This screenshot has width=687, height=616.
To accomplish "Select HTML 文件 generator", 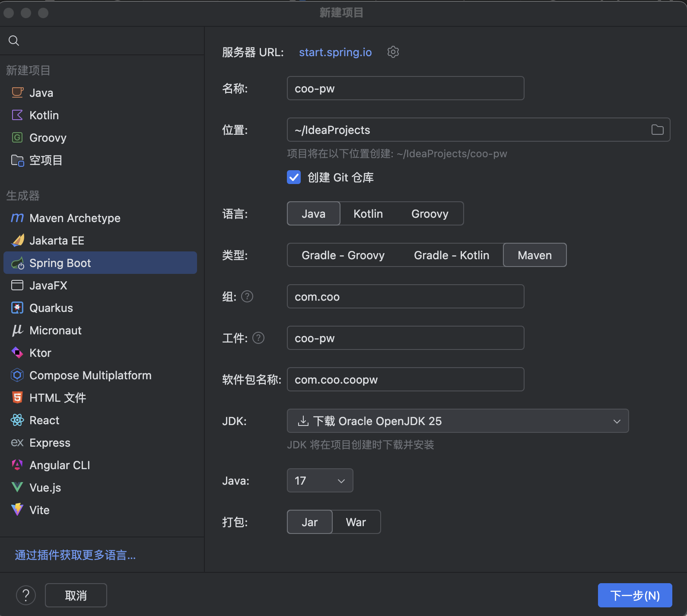I will pyautogui.click(x=100, y=397).
